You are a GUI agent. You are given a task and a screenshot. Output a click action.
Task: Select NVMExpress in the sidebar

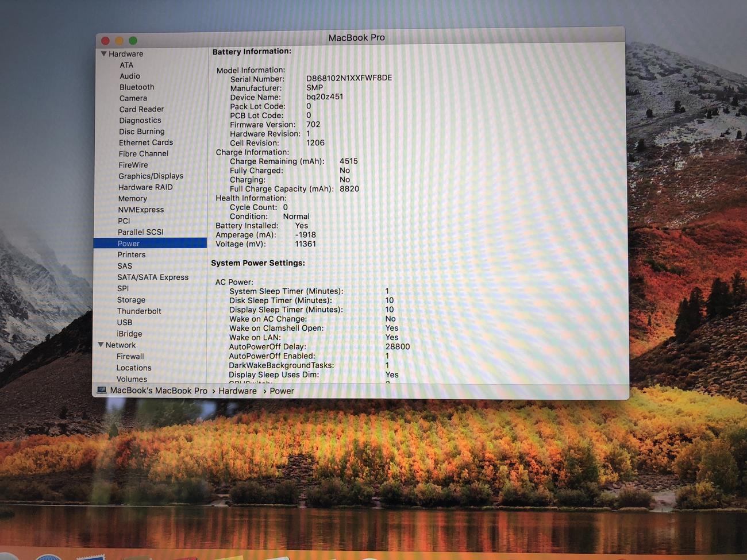pos(141,210)
